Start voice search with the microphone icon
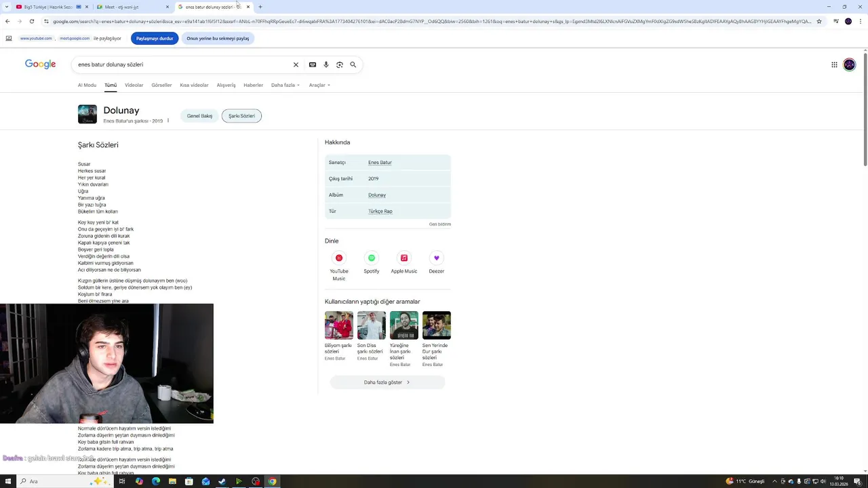The height and width of the screenshot is (488, 868). pyautogui.click(x=326, y=64)
